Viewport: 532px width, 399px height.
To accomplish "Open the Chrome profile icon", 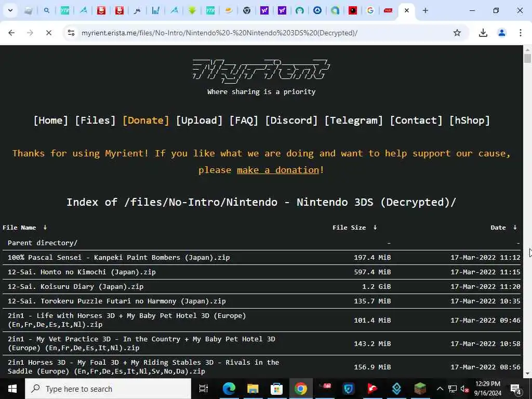I will tap(502, 33).
